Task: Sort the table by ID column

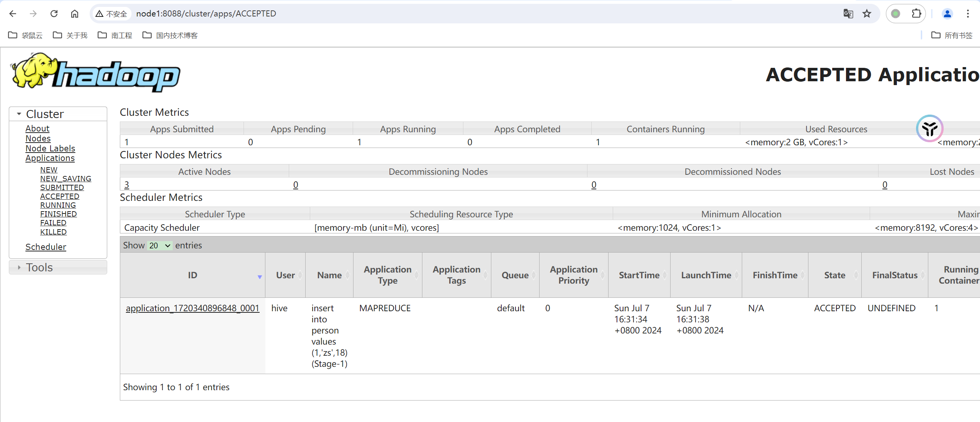Action: click(x=193, y=275)
